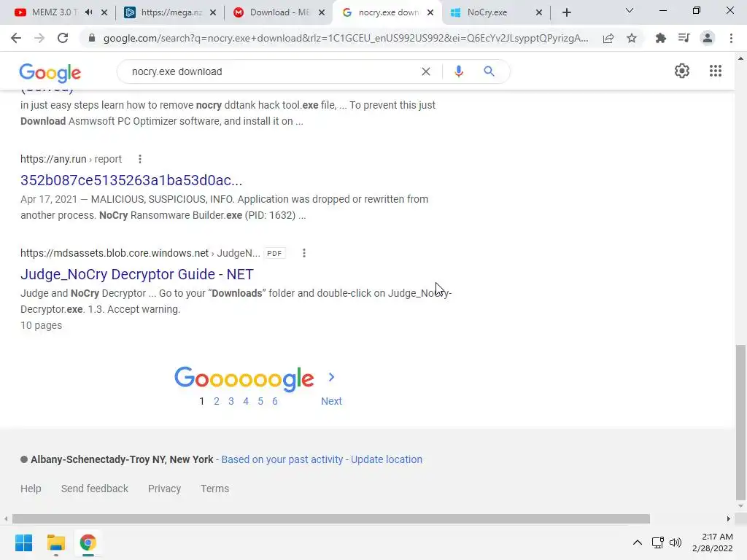Open File Explorer from the taskbar
This screenshot has height=560, width=747.
point(55,542)
